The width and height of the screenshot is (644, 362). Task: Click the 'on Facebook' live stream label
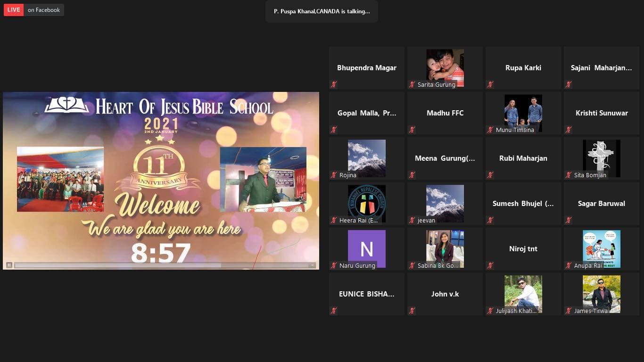tap(44, 10)
